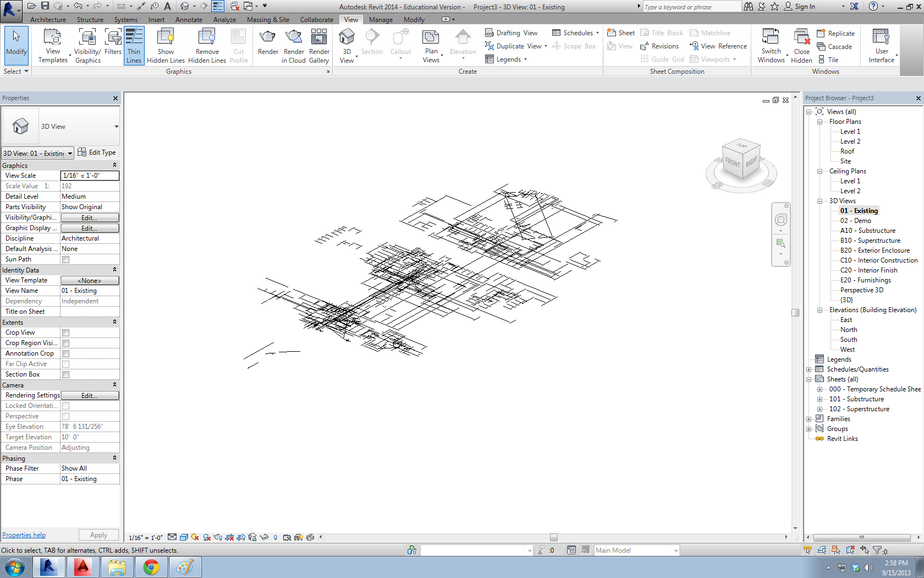Open the 3D View type selector dropdown
The image size is (924, 578).
(x=116, y=127)
